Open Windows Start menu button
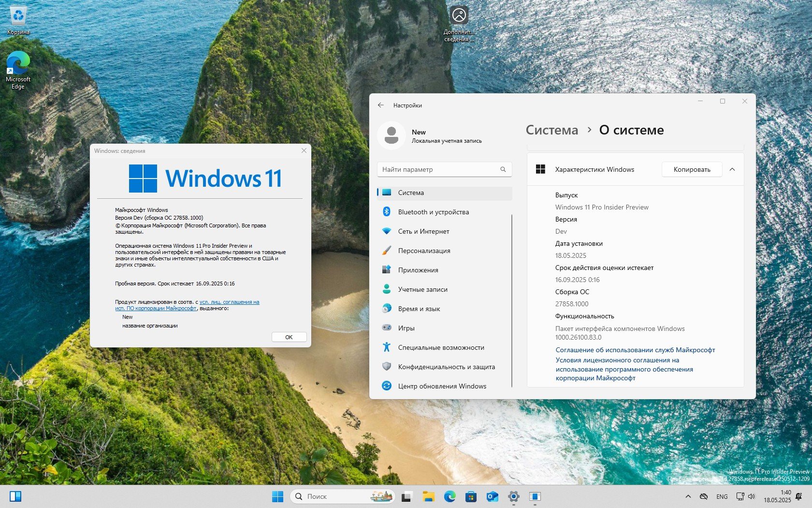 277,496
